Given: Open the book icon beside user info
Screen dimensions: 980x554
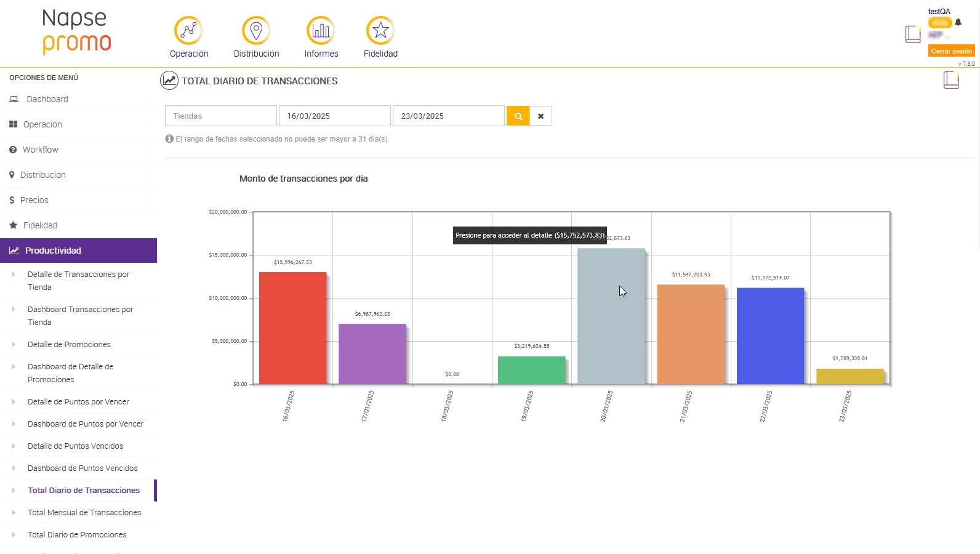Looking at the screenshot, I should pyautogui.click(x=913, y=34).
